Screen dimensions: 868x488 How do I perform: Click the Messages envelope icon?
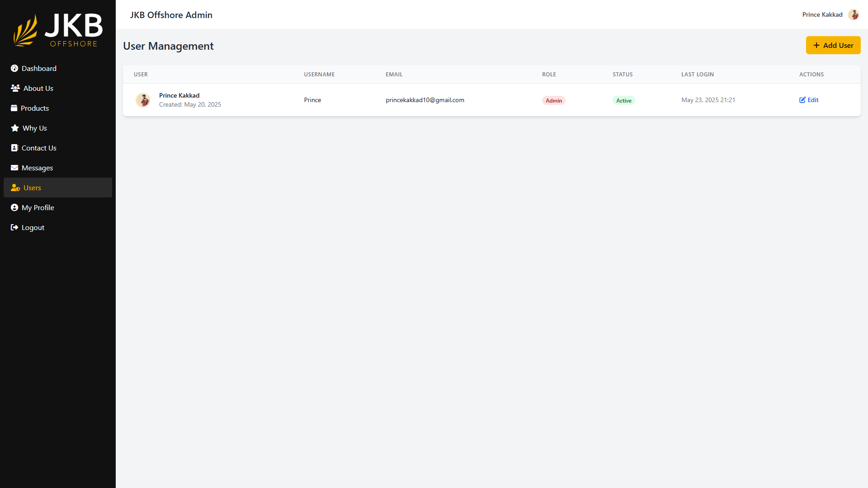14,168
